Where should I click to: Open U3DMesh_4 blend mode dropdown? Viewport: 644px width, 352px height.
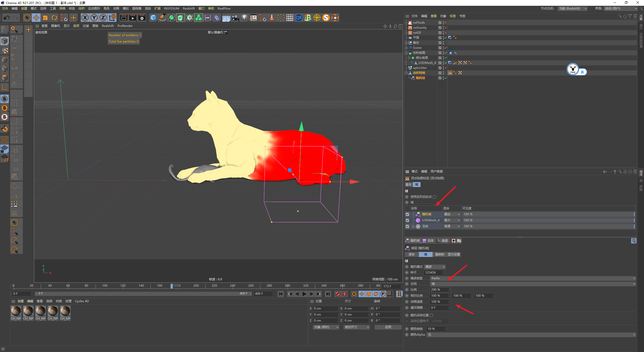click(x=452, y=220)
